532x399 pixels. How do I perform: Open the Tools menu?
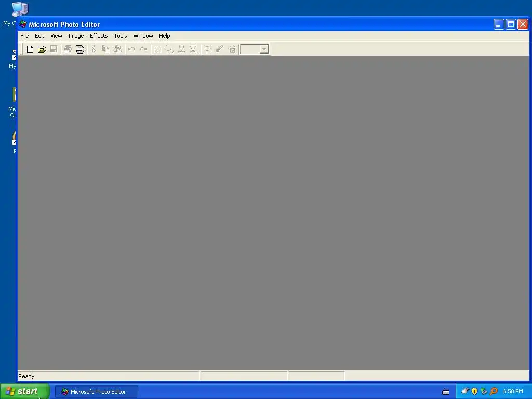(121, 36)
